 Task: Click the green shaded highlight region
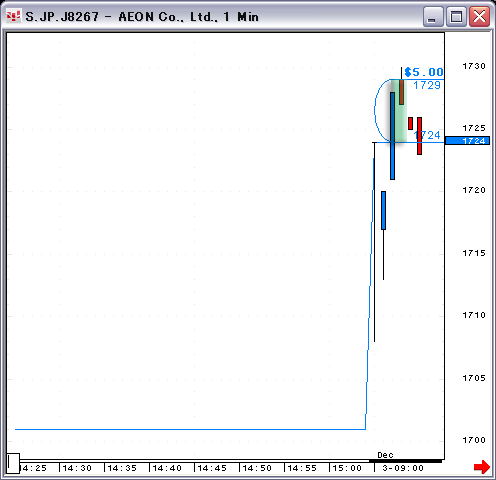point(399,111)
